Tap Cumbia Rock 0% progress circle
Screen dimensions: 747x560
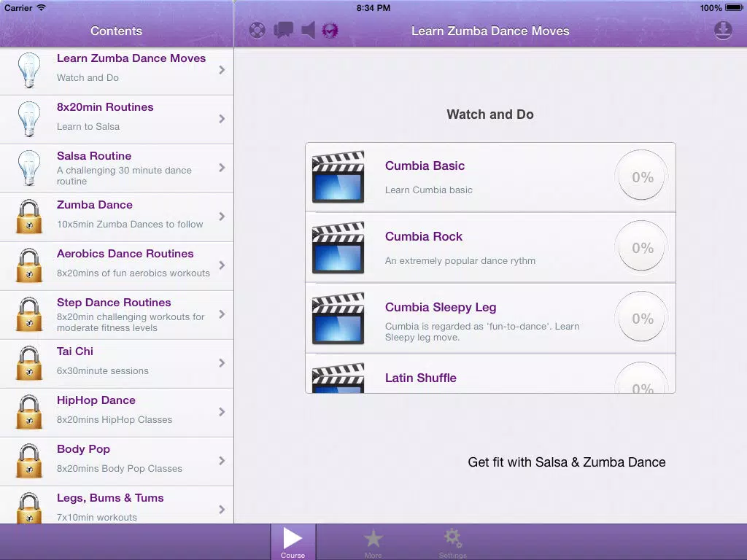pyautogui.click(x=642, y=247)
